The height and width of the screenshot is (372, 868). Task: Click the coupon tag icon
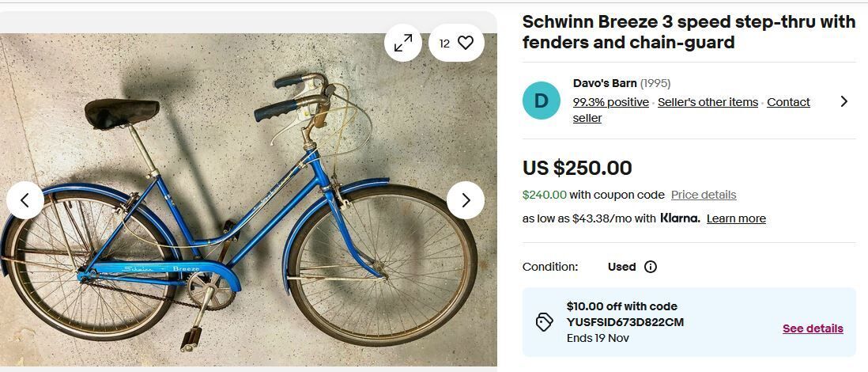pyautogui.click(x=545, y=322)
